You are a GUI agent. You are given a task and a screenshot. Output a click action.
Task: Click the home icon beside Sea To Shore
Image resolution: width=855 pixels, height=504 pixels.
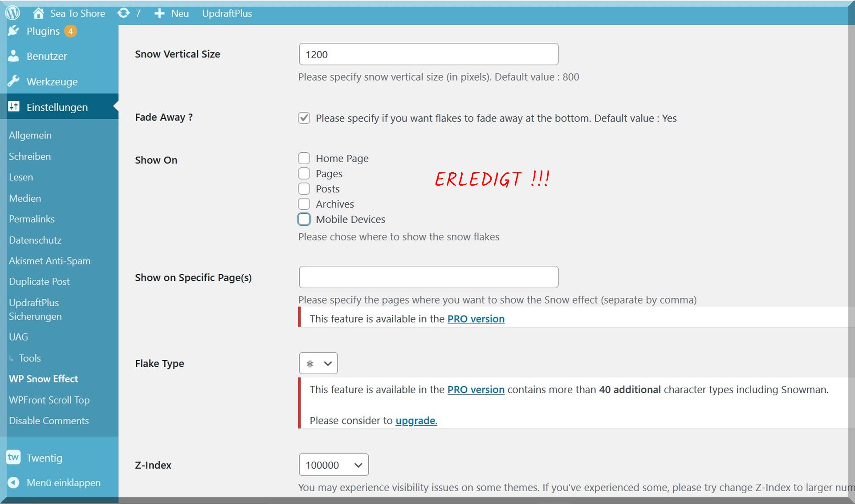[x=38, y=13]
